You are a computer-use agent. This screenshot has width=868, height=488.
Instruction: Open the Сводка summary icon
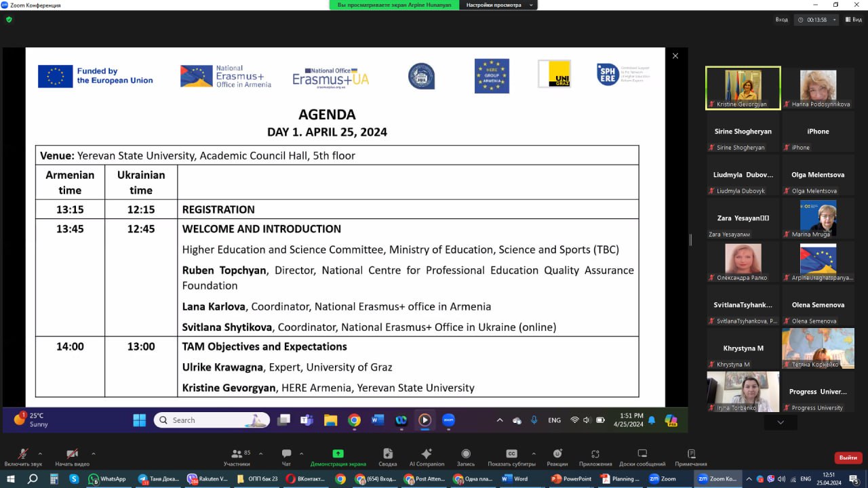[x=387, y=454]
